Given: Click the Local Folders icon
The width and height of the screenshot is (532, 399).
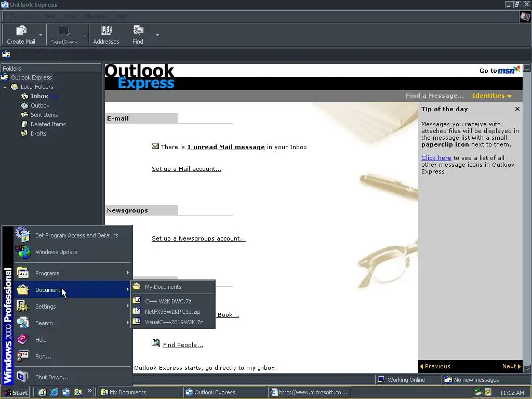Looking at the screenshot, I should pyautogui.click(x=14, y=87).
